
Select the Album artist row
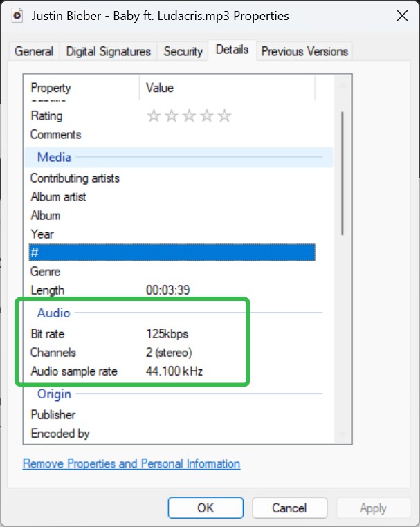coord(172,197)
